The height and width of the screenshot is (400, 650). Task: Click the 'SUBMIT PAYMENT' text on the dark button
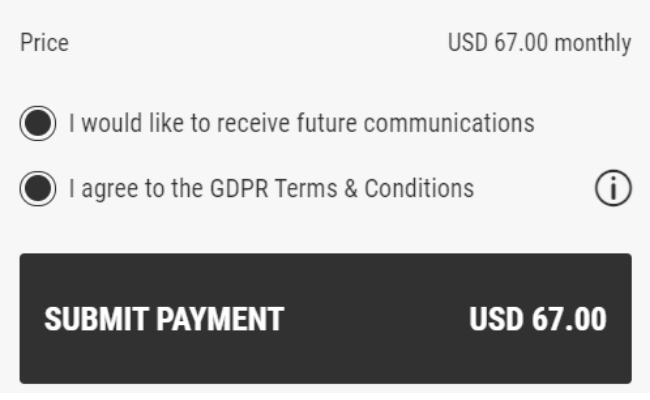pos(164,319)
